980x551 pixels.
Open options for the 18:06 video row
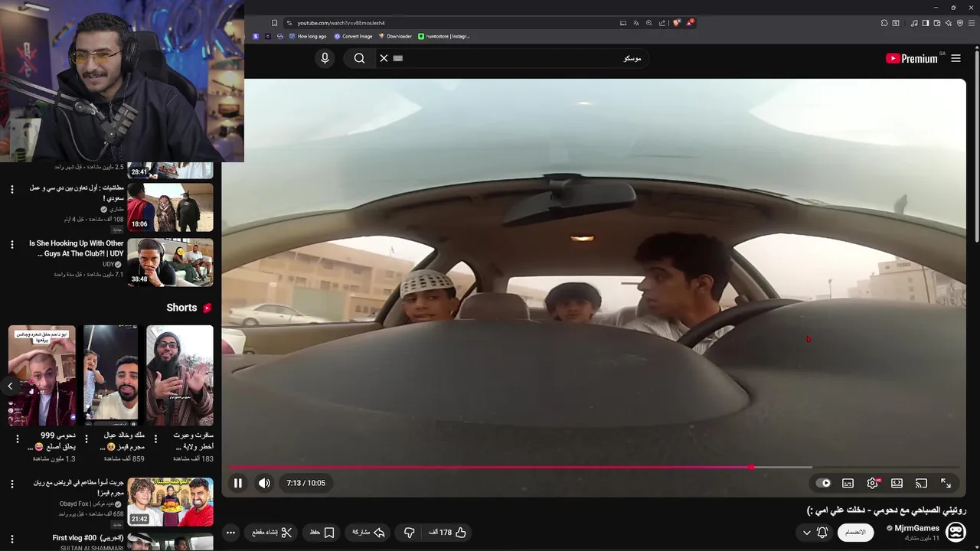[11, 190]
